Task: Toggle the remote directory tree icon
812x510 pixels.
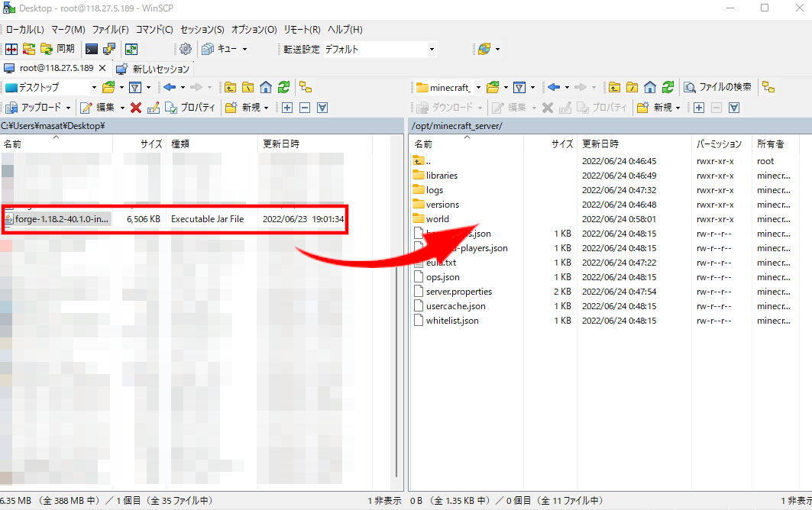Action: [x=768, y=88]
